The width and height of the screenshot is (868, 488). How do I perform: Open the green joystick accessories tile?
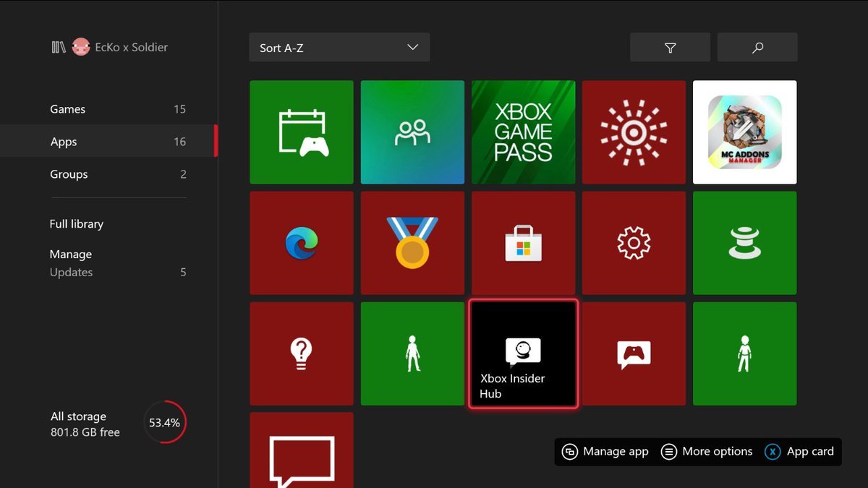click(x=744, y=243)
